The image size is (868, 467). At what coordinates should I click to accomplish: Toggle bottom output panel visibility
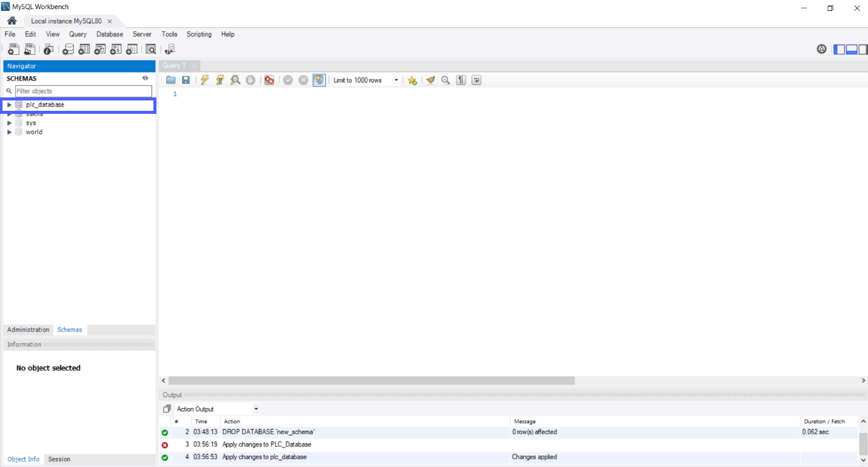852,49
